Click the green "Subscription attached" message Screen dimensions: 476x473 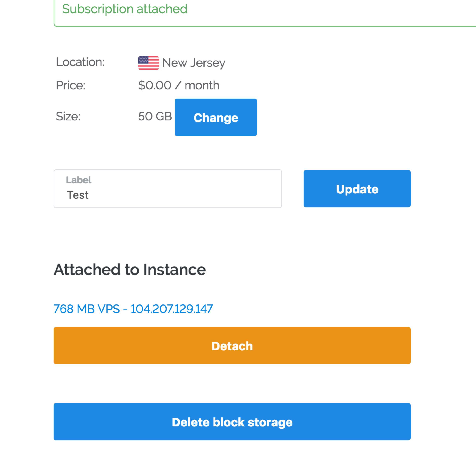click(124, 9)
